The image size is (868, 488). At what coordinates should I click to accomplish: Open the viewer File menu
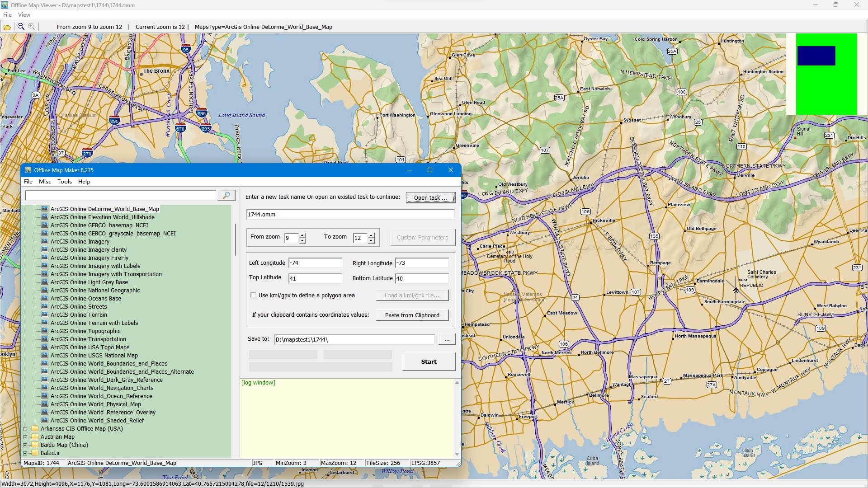tap(7, 15)
